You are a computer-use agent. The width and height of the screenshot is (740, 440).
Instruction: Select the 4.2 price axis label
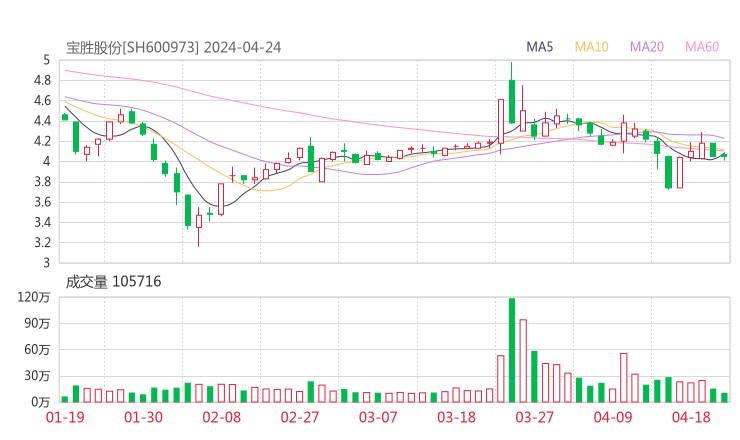pyautogui.click(x=42, y=141)
